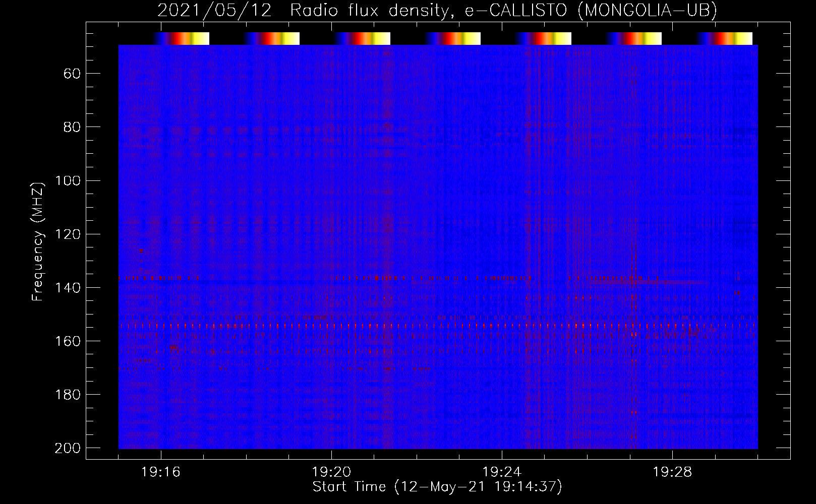Click the '100' frequency tick label
Screen dimensions: 816x504
67,180
